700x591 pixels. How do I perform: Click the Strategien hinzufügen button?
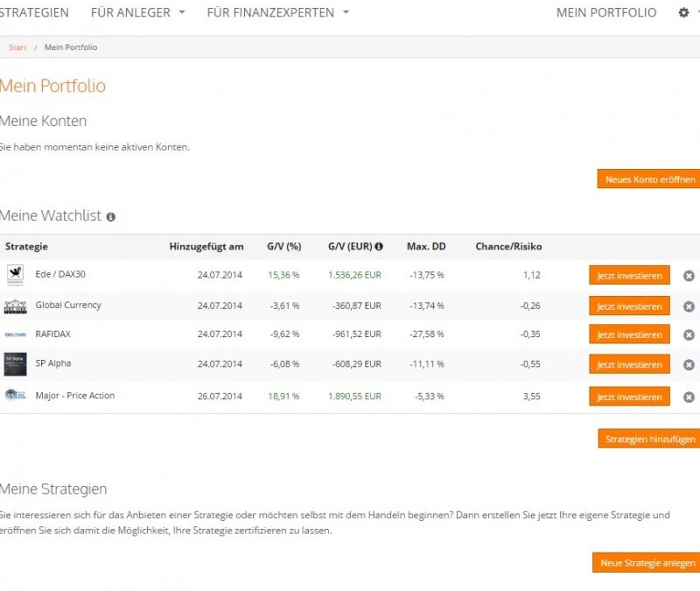(650, 439)
